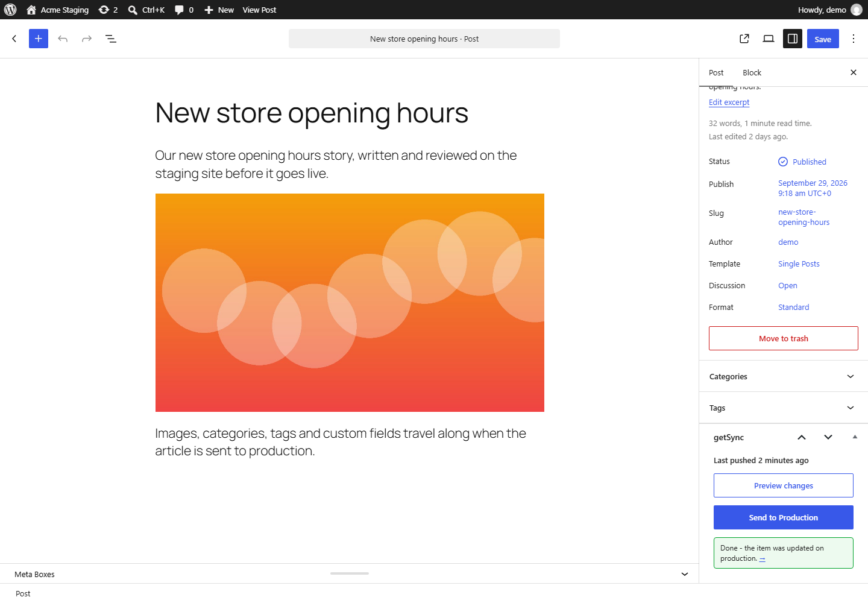Move the getSync panel down
868x603 pixels.
coord(828,437)
